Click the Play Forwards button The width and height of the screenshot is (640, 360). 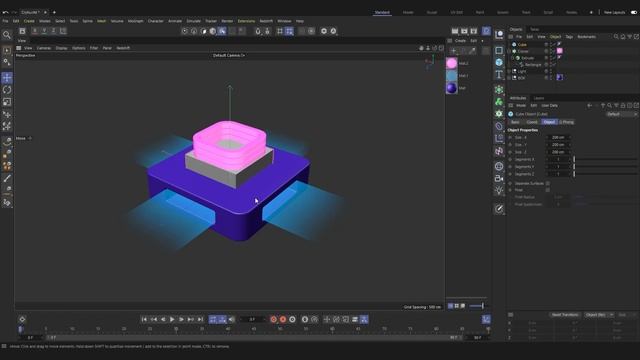click(172, 319)
